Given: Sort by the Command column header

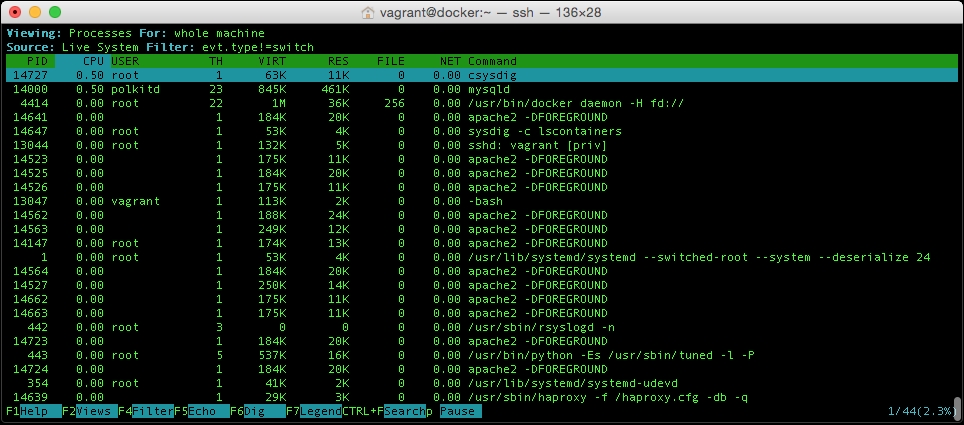Looking at the screenshot, I should [492, 61].
